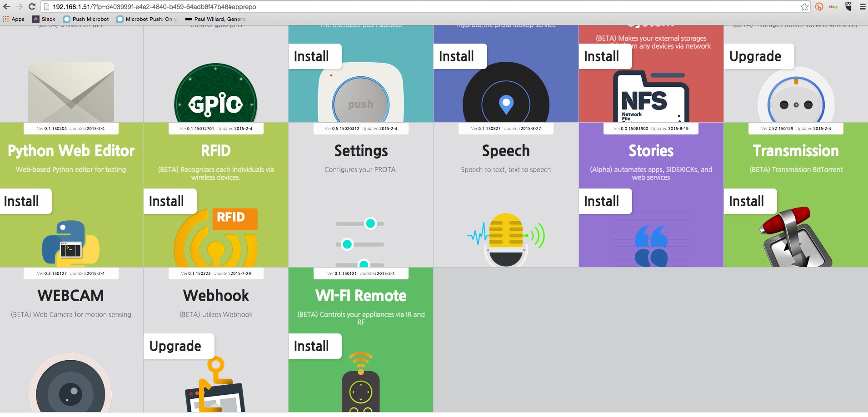Click the 'Ver 0,1,150827' version label
Viewport: 868px width, 417px height.
pos(486,129)
